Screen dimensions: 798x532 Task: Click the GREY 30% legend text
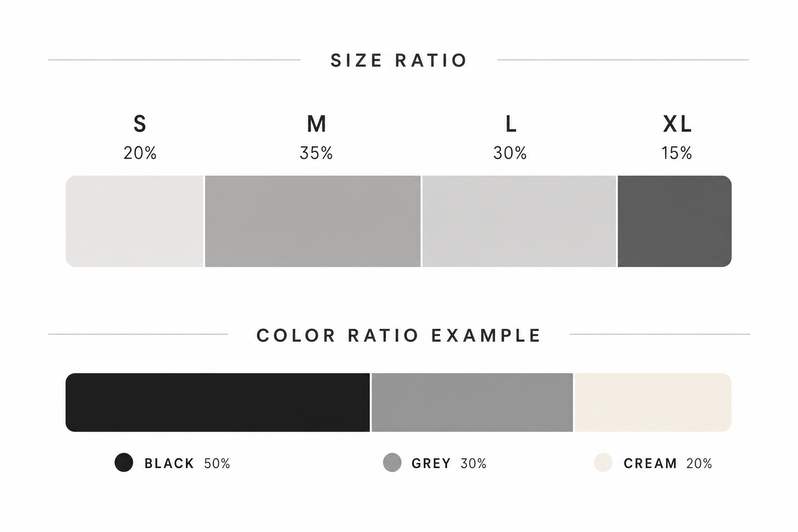pyautogui.click(x=449, y=463)
